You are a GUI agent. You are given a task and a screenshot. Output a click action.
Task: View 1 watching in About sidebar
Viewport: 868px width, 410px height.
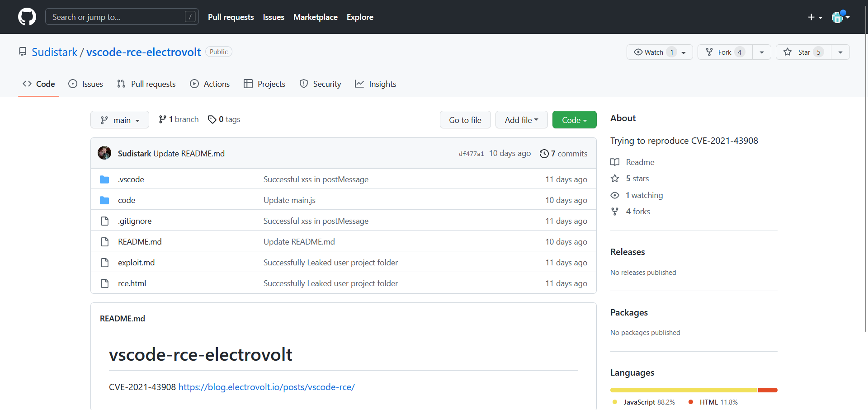[637, 195]
